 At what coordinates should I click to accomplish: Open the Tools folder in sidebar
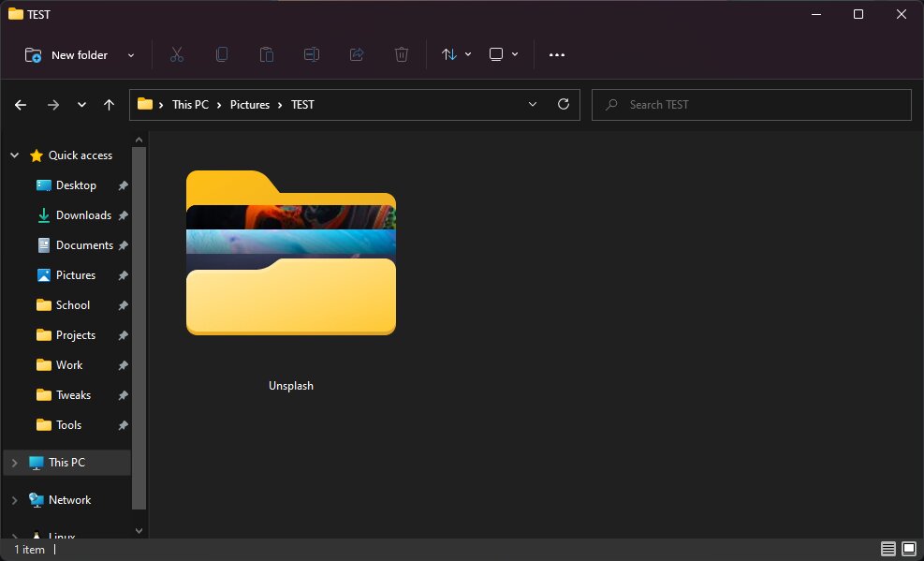tap(68, 425)
